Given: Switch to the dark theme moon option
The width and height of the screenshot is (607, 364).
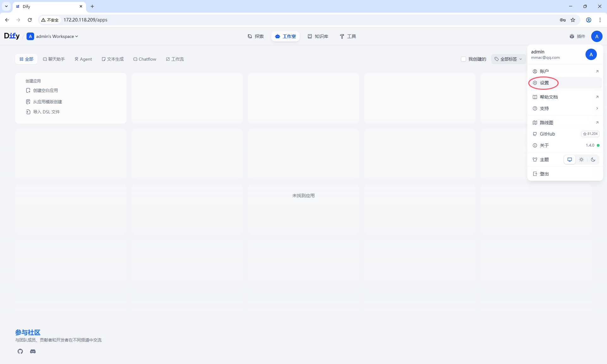Looking at the screenshot, I should click(x=593, y=160).
